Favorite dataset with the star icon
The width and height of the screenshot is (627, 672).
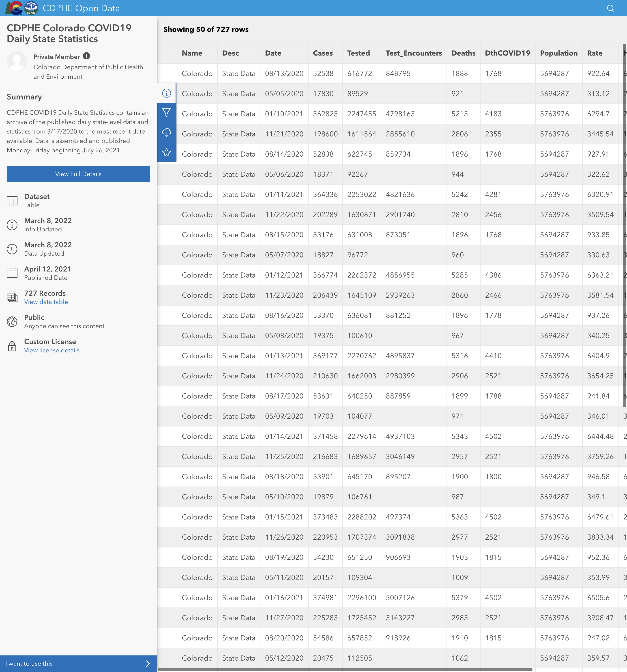click(167, 153)
